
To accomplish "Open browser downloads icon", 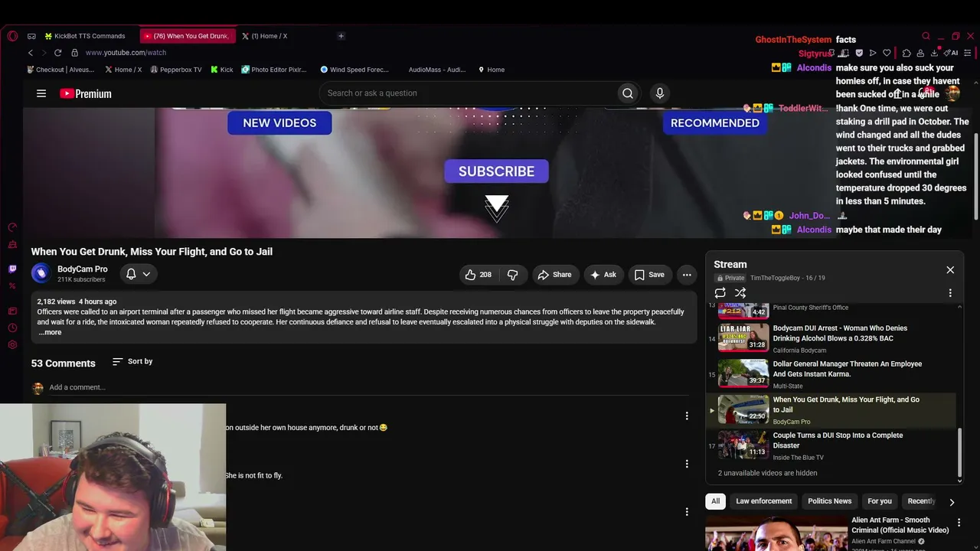I will [x=934, y=53].
